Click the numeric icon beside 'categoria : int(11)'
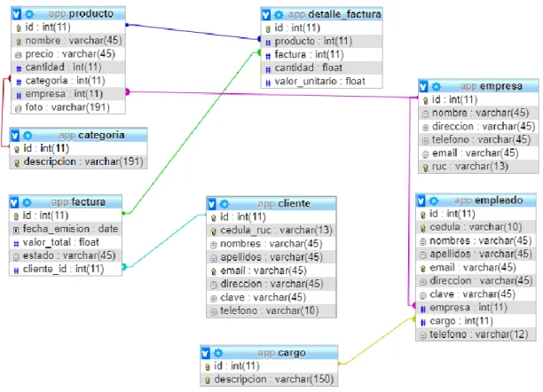This screenshot has width=543, height=392. pyautogui.click(x=19, y=82)
